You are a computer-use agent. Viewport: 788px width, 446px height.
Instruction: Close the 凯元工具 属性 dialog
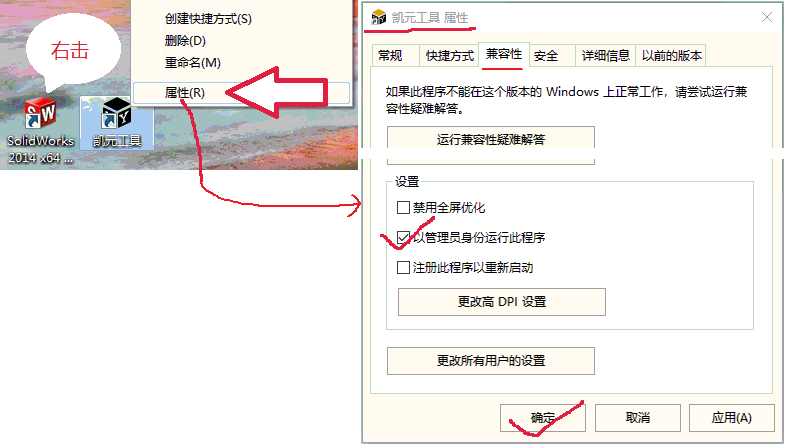[766, 18]
